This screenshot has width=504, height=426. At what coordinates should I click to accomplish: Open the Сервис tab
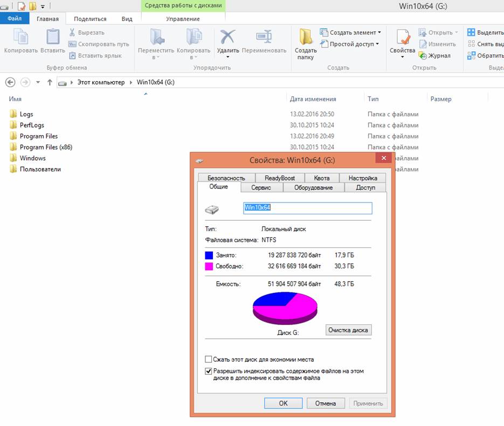point(261,187)
